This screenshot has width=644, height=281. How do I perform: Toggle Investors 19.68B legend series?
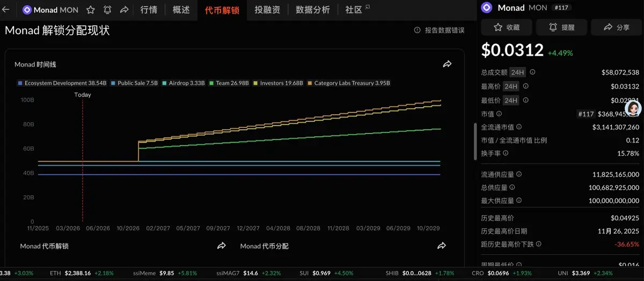coord(278,83)
